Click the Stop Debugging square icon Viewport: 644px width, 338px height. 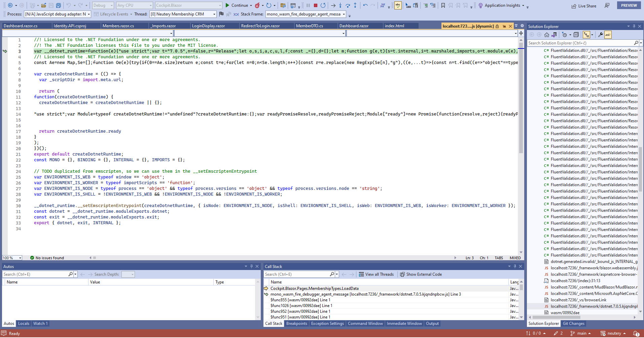pos(315,5)
